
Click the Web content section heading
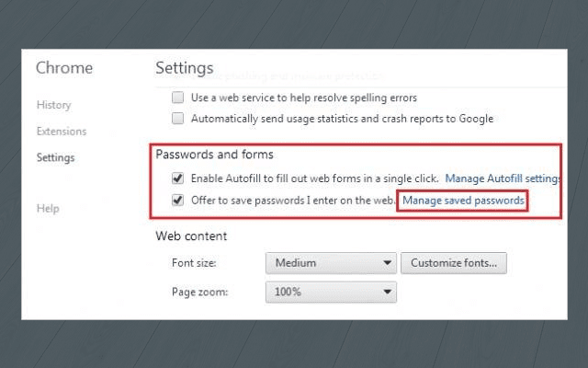tap(191, 236)
